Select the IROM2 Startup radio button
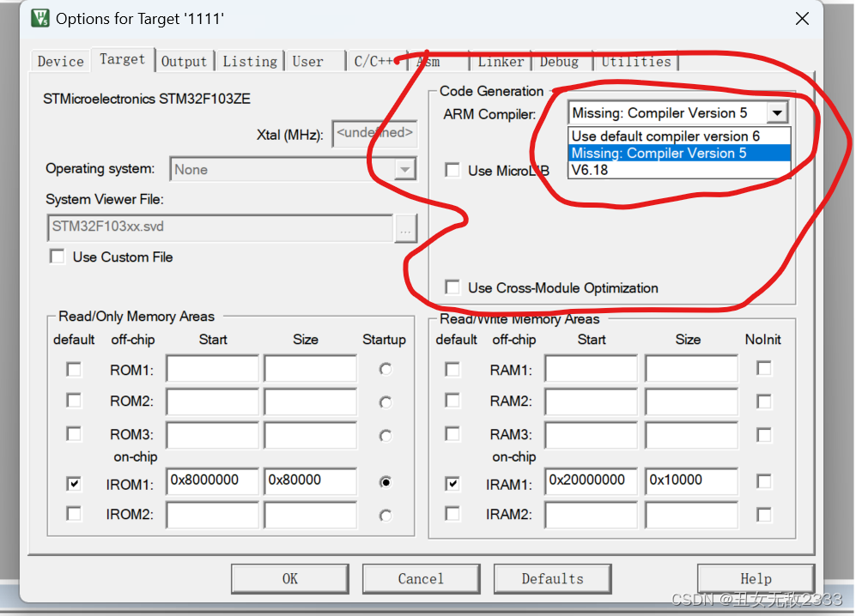 click(x=386, y=516)
